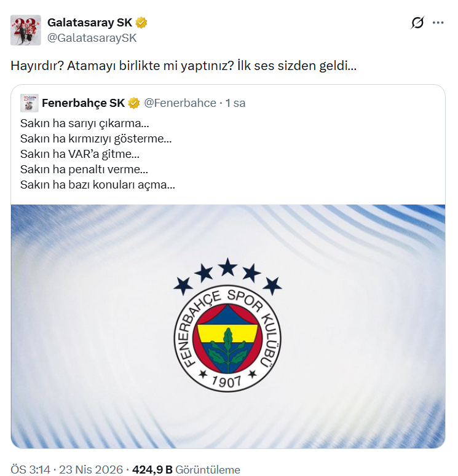Click the five stars above the Fenerbahçe crest
The height and width of the screenshot is (476, 458).
[x=227, y=276]
